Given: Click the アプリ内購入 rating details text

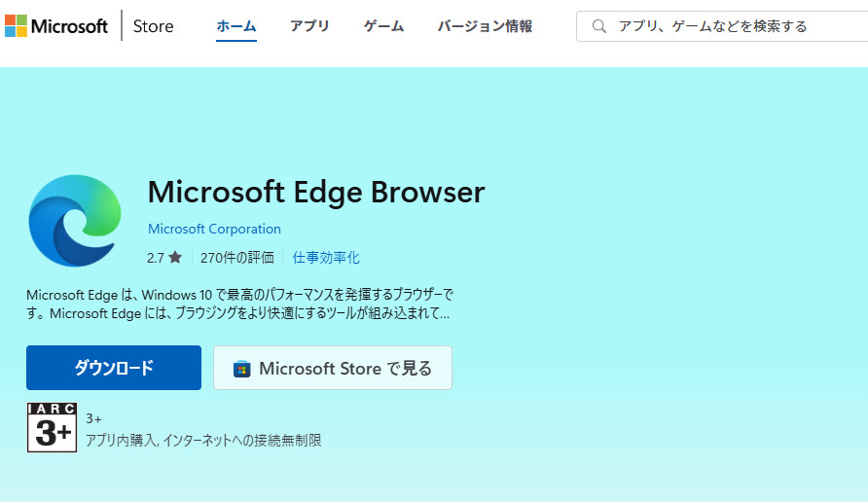Looking at the screenshot, I should [x=202, y=440].
